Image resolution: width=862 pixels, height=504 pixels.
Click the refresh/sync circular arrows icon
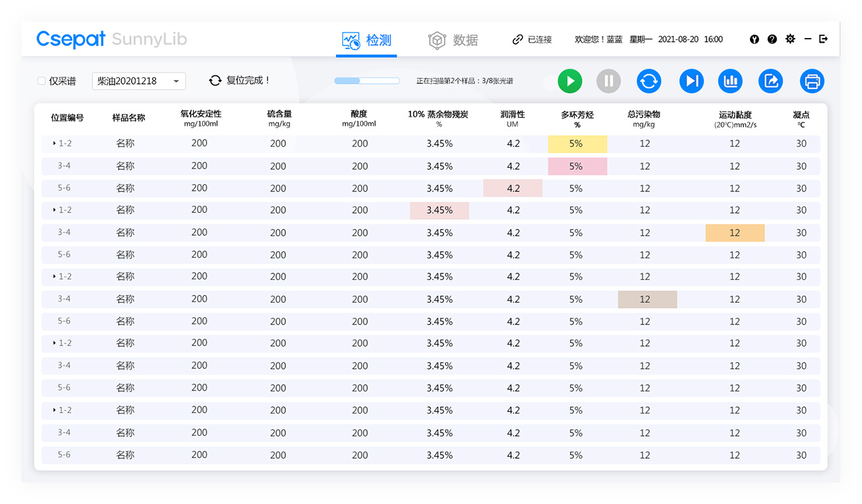(649, 81)
